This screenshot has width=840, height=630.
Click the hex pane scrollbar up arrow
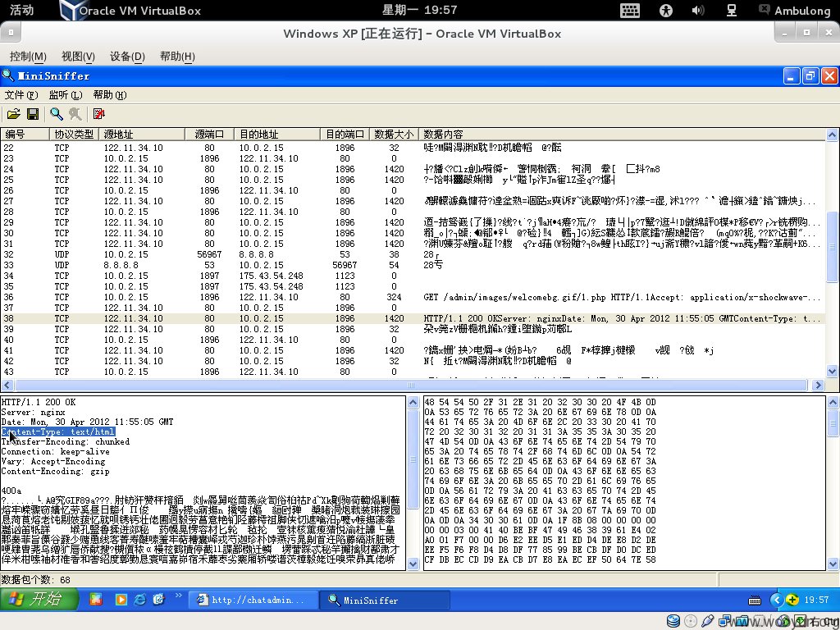tap(833, 402)
